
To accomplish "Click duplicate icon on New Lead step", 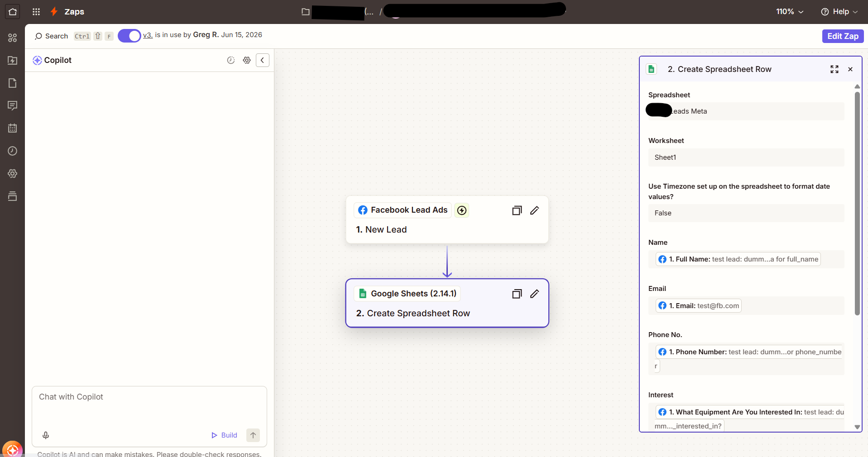I will point(517,210).
